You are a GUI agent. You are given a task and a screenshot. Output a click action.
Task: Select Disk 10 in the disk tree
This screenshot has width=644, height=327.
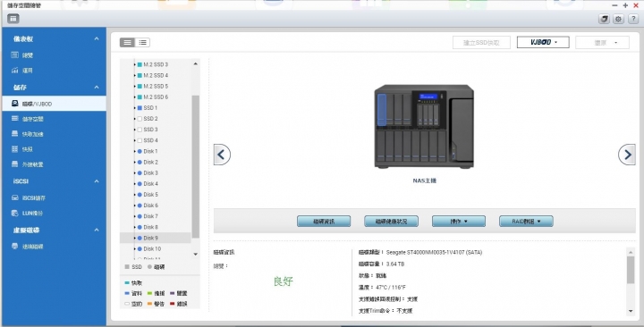pos(152,248)
